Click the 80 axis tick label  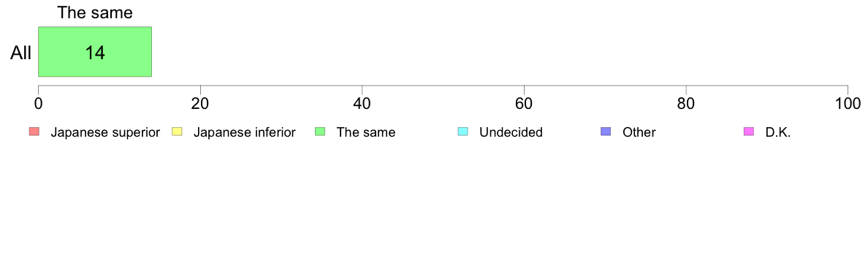pos(686,104)
